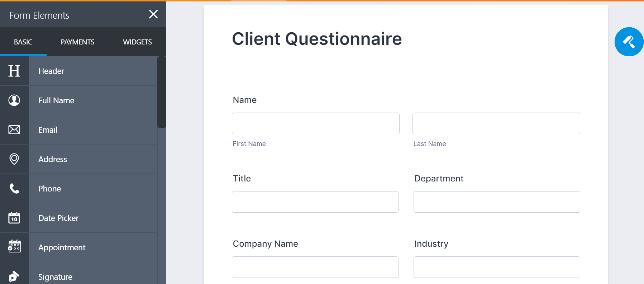Select the Full Name person icon
This screenshot has width=644, height=284.
[x=14, y=100]
